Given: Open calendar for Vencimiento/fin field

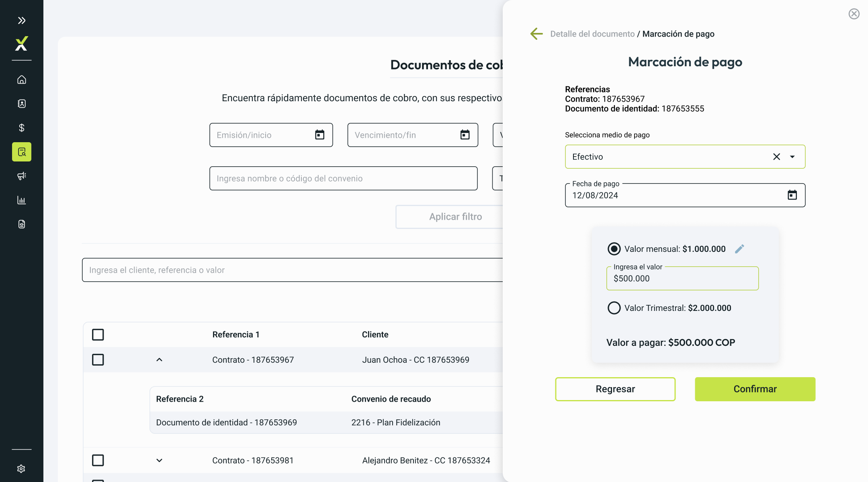Looking at the screenshot, I should click(x=465, y=135).
